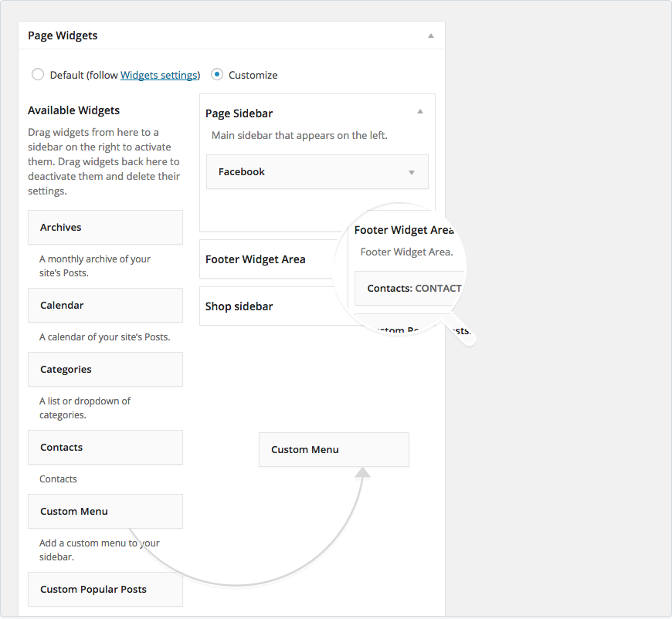
Task: Select the Customize radio button
Action: click(217, 75)
